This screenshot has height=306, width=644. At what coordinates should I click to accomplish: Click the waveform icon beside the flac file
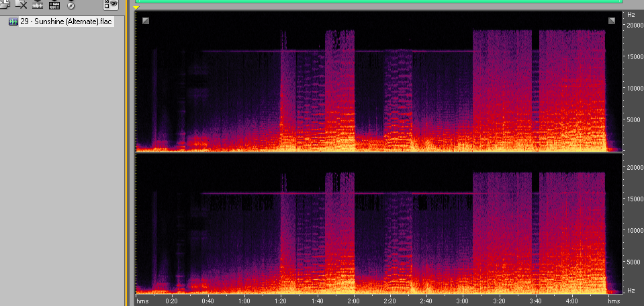(x=13, y=21)
